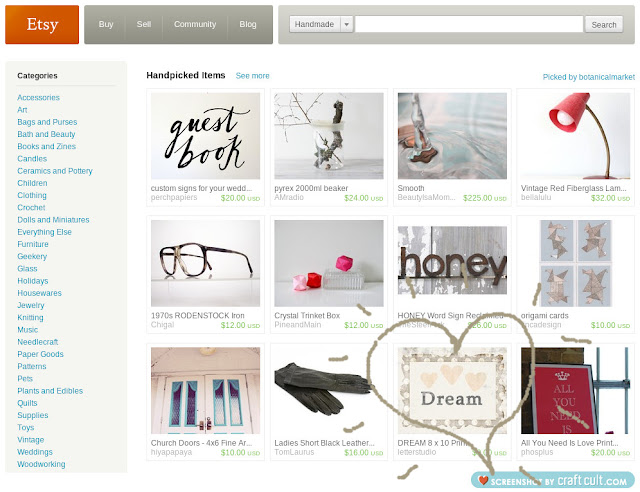Viewport: 640px width, 492px height.
Task: Select the Crystal Trinket Box image
Action: pos(329,263)
